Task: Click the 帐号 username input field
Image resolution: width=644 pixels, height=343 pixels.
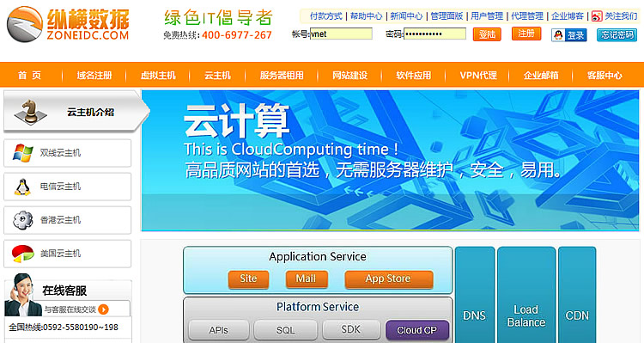Action: coord(341,34)
